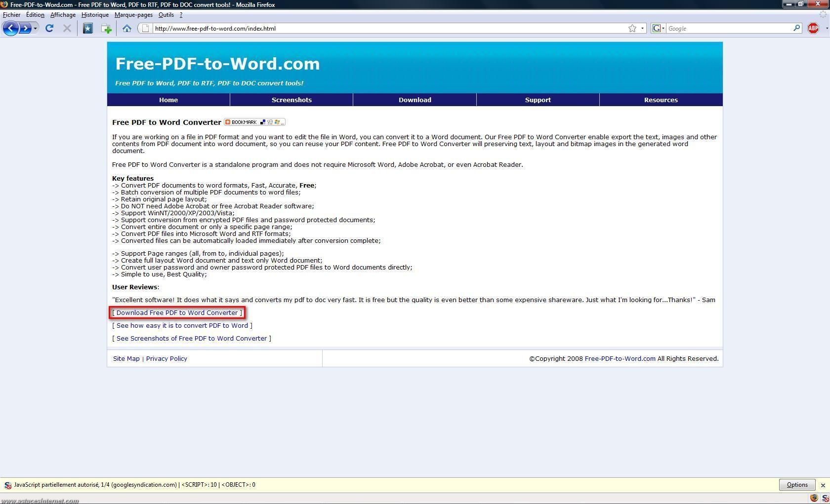Image resolution: width=830 pixels, height=504 pixels.
Task: Click the Simple to use, Best Quality line
Action: point(160,274)
